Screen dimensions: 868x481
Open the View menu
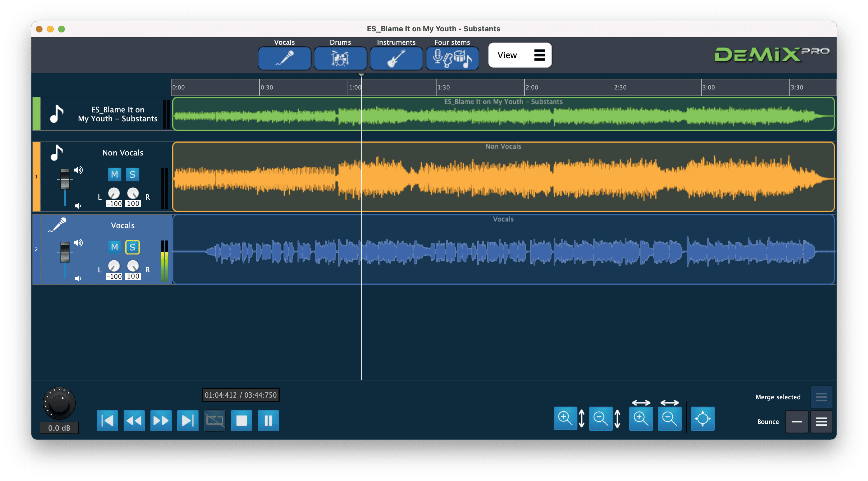coord(520,55)
